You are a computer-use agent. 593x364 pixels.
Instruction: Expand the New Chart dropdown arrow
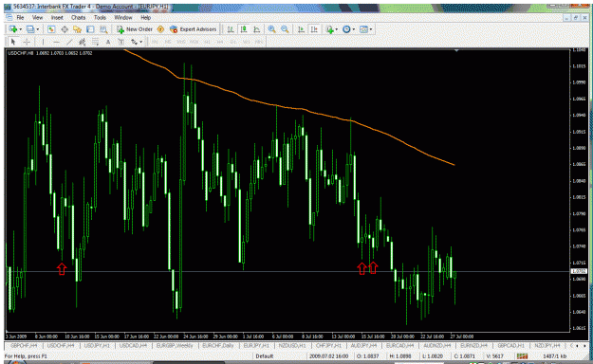tap(20, 29)
